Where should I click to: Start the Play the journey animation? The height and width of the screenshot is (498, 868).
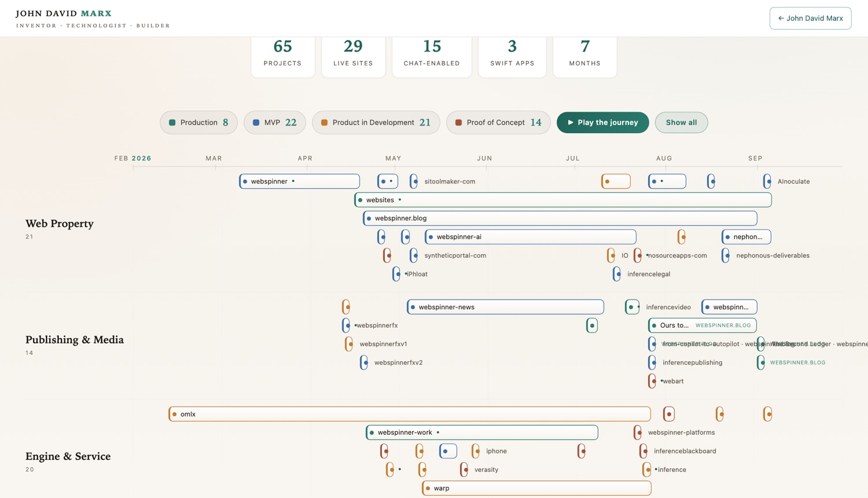[603, 122]
